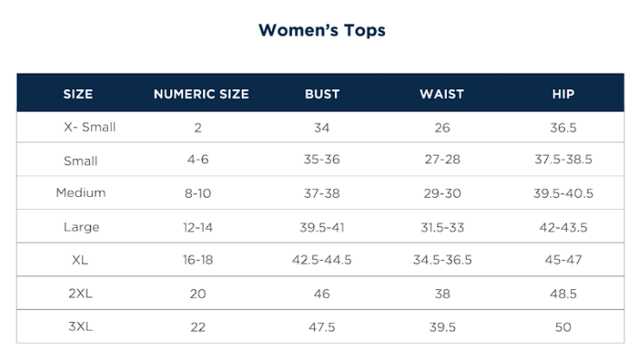Select the 47.5 bust value
The height and width of the screenshot is (362, 644).
pyautogui.click(x=322, y=327)
